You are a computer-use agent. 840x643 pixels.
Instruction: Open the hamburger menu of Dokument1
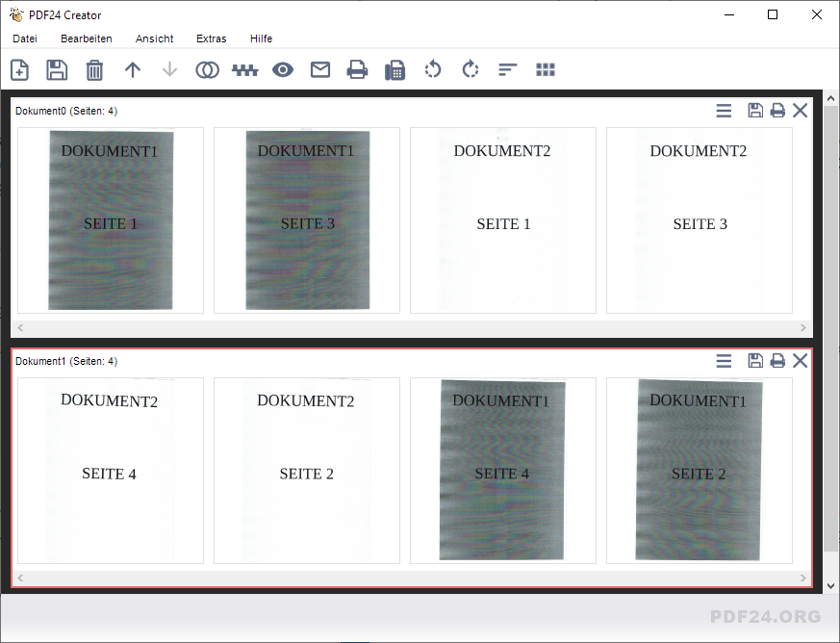coord(724,361)
